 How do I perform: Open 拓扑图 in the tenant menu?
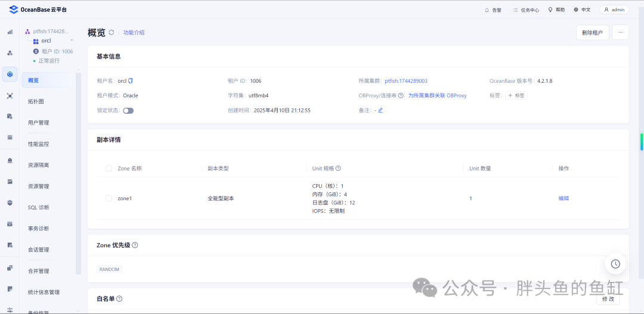tap(36, 101)
